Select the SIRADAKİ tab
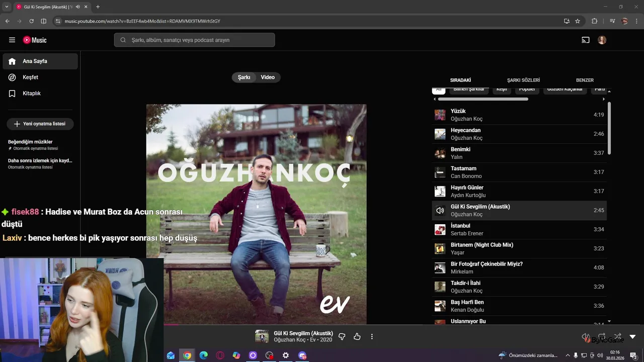The image size is (644, 362). point(460,80)
